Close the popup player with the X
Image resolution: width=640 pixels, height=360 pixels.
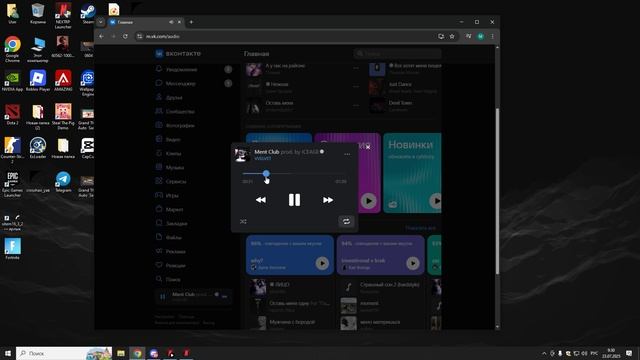tap(368, 147)
